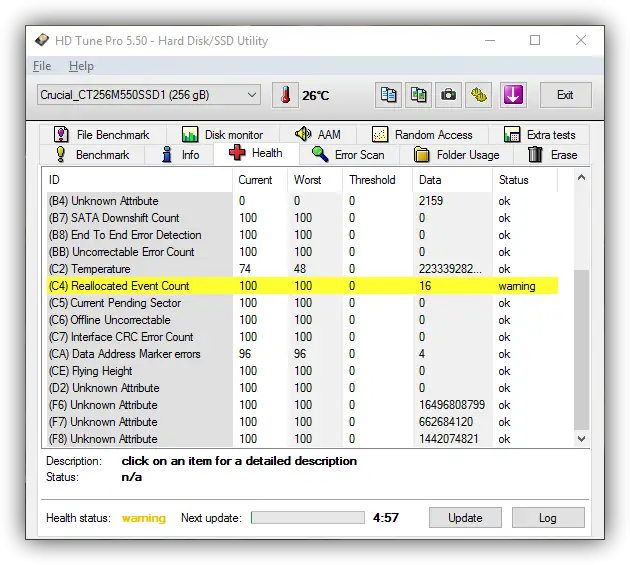Click the Disk monitor chart icon

[190, 134]
